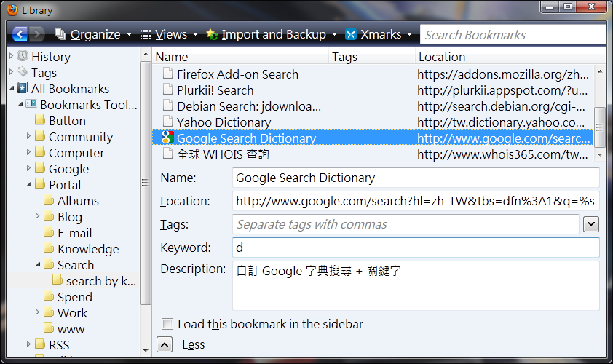Open the Organize menu
The width and height of the screenshot is (613, 364).
click(93, 34)
